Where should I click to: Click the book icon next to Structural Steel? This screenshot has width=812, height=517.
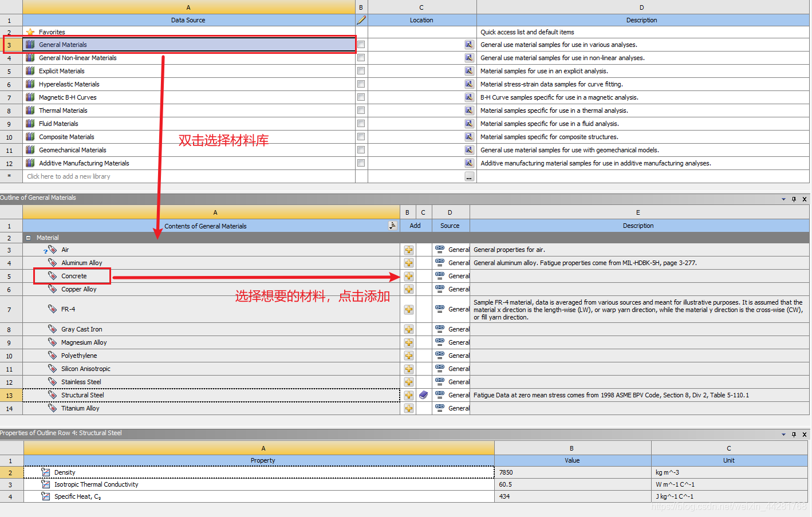click(423, 395)
